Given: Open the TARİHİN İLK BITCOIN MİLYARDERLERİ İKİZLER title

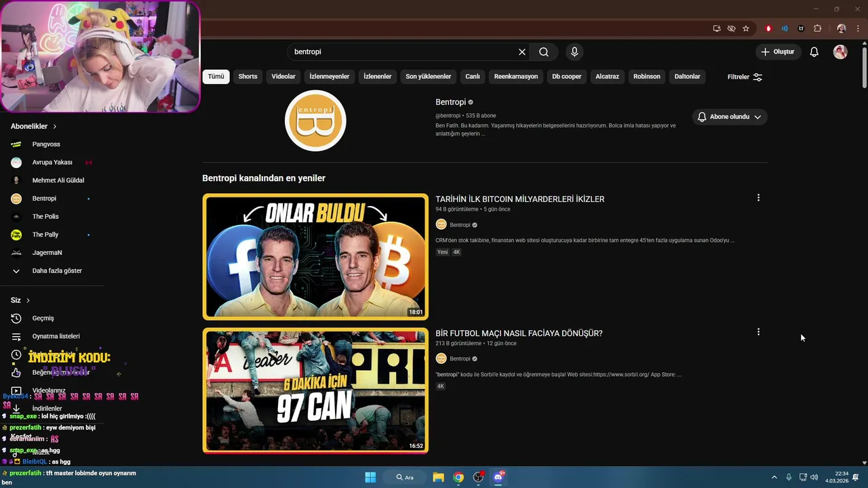Looking at the screenshot, I should click(519, 199).
